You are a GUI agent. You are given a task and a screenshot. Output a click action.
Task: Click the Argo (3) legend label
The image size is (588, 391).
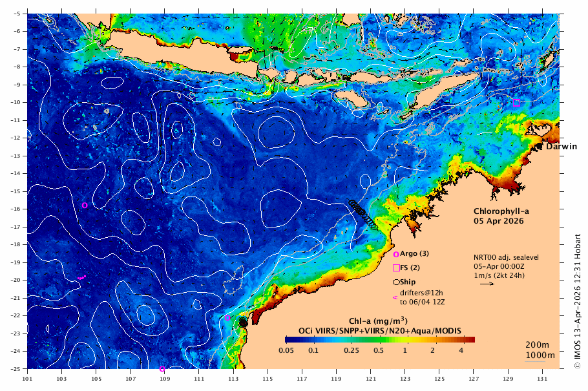click(414, 253)
